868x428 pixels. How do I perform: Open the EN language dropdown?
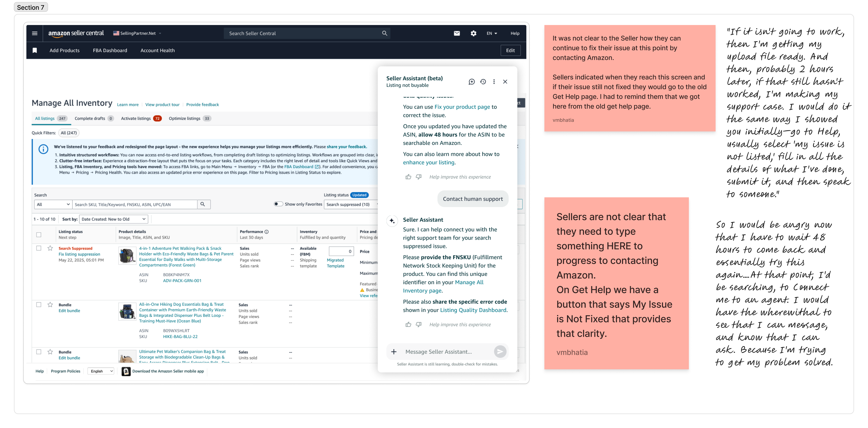click(x=492, y=33)
